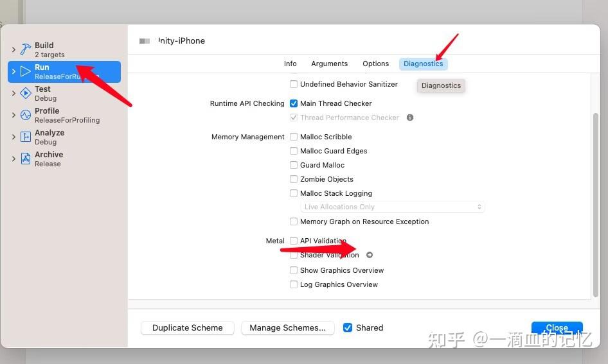This screenshot has height=364, width=608.
Task: Click the Unity-iPhone scheme icon
Action: 145,41
